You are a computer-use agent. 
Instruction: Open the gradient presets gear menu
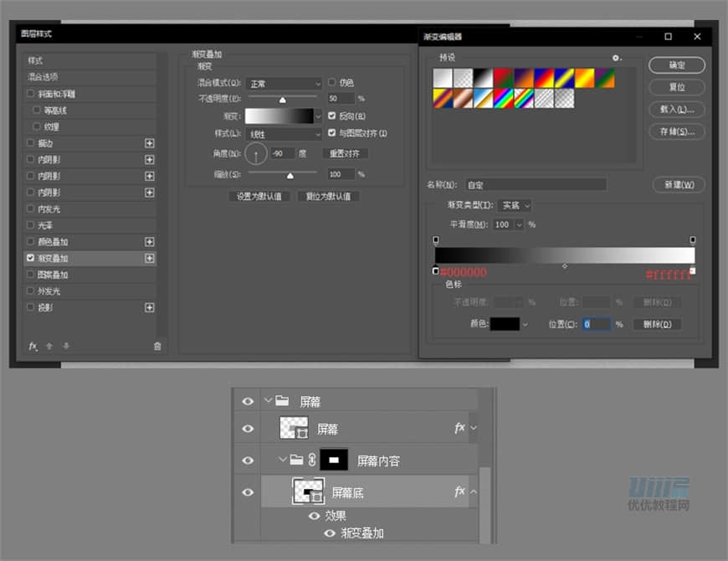point(617,59)
